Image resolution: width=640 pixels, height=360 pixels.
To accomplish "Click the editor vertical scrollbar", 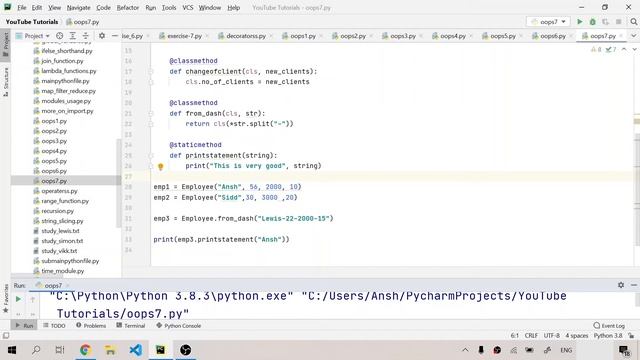I will coord(637,190).
